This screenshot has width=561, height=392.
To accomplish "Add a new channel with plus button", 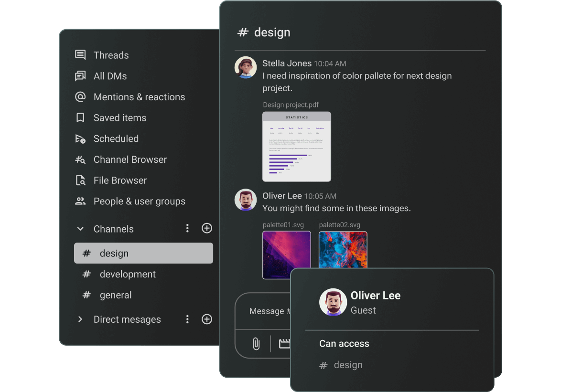I will (x=207, y=228).
